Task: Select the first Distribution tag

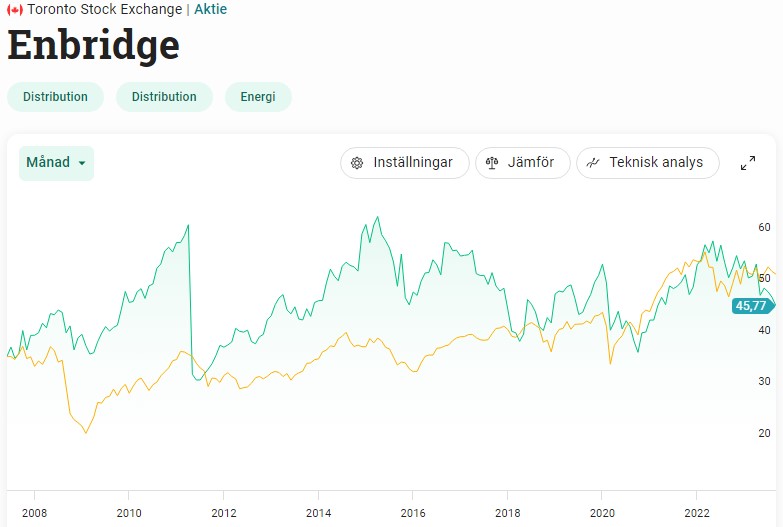Action: [55, 97]
